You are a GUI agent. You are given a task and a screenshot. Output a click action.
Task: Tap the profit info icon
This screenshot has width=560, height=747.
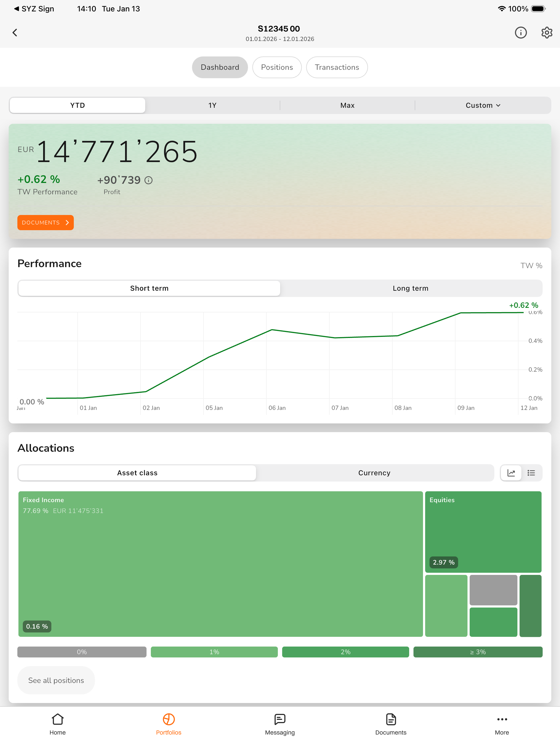click(x=148, y=180)
